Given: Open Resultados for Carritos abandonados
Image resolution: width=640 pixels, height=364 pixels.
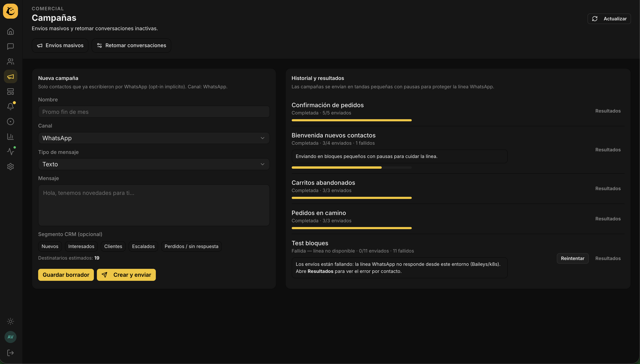Looking at the screenshot, I should tap(608, 188).
